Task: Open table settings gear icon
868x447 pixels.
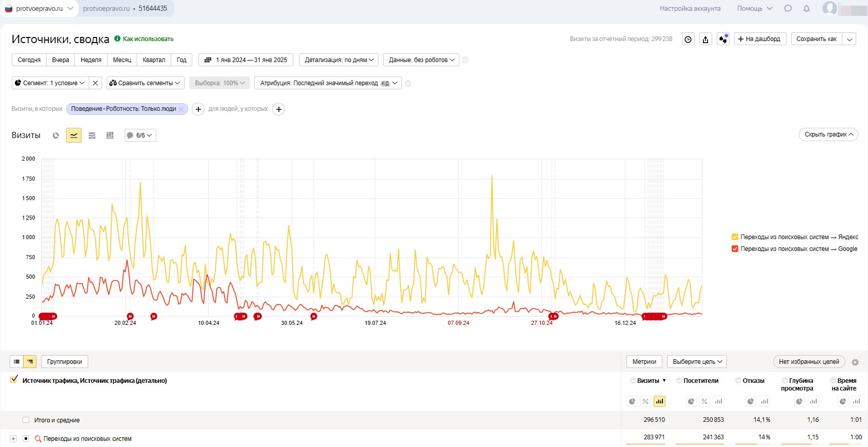Action: click(x=855, y=362)
